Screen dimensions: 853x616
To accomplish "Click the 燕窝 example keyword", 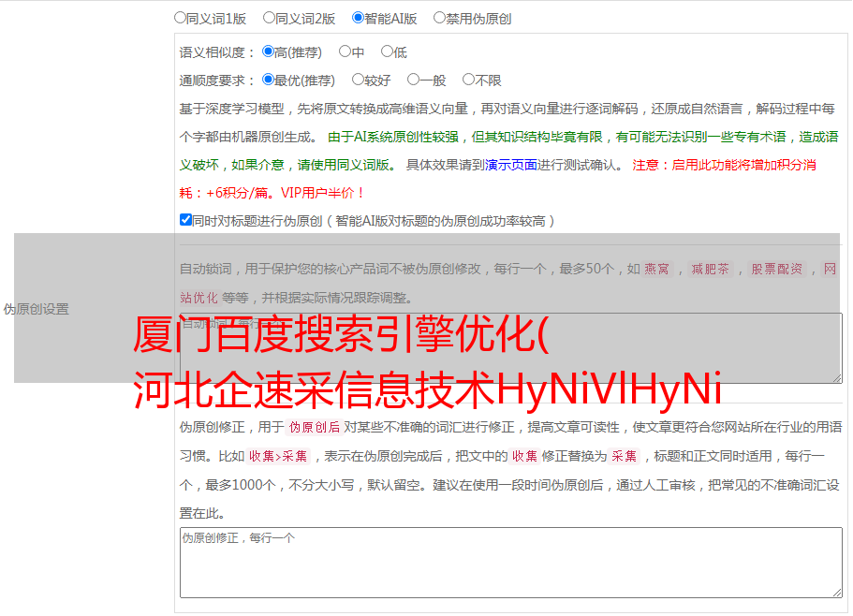I will coord(657,269).
